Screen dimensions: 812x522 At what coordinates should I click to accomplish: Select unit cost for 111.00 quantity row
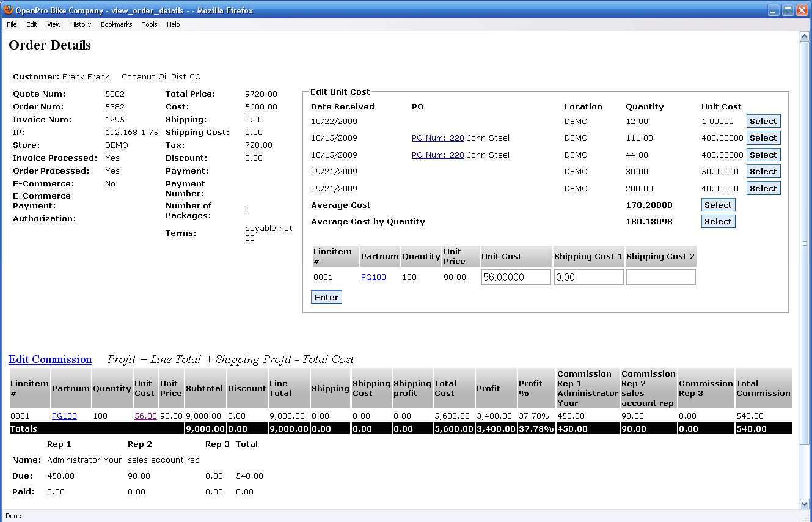pyautogui.click(x=763, y=138)
